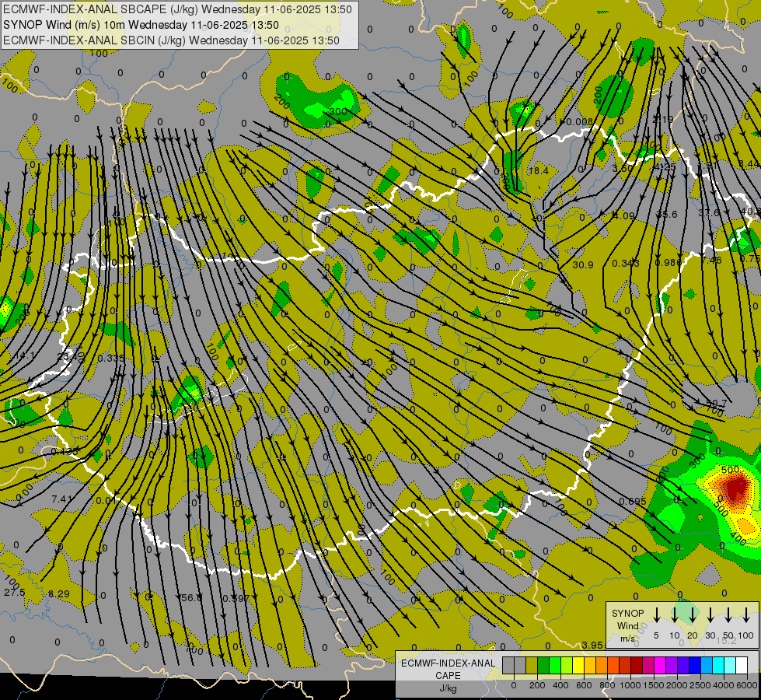Click the 30 m/s wind arrow in the SYNOP legend
The height and width of the screenshot is (700, 761).
pos(710,615)
